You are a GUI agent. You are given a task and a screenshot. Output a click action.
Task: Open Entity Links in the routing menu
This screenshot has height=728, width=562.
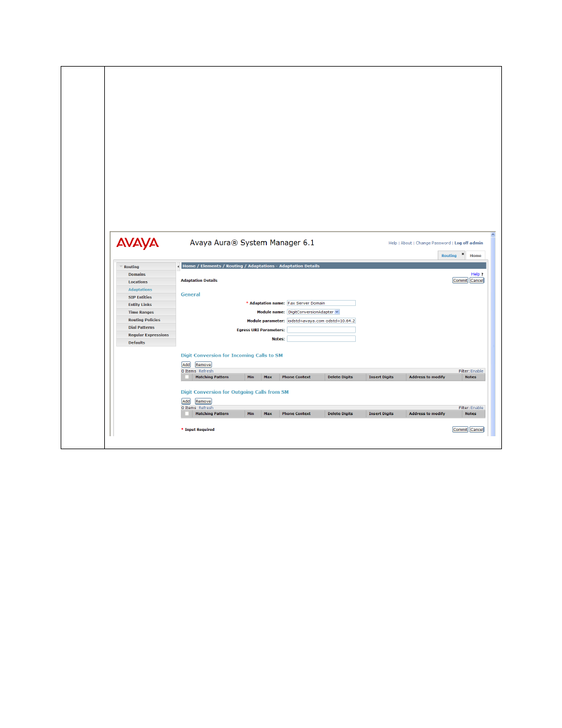pyautogui.click(x=140, y=305)
